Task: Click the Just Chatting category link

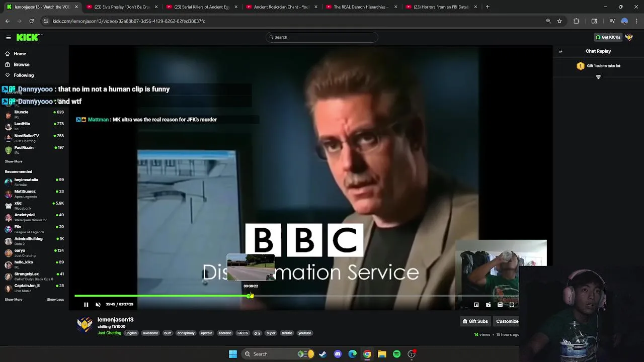Action: (x=109, y=333)
